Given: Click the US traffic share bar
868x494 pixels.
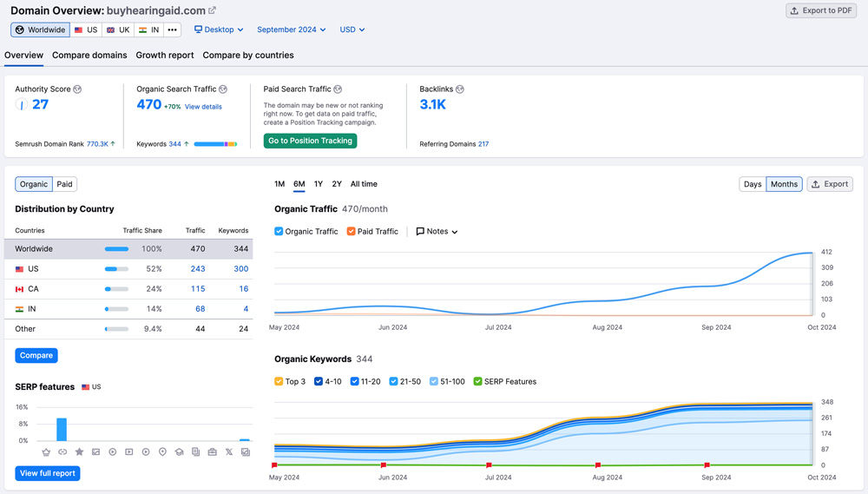Looking at the screenshot, I should (117, 269).
